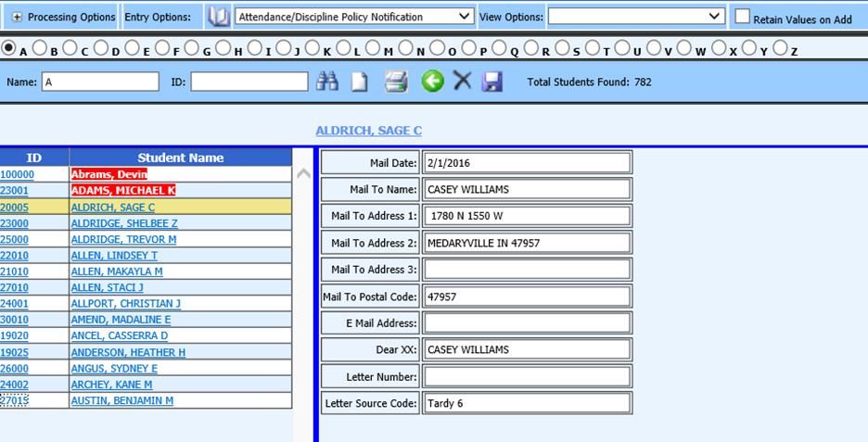The width and height of the screenshot is (868, 442).
Task: Click the ALDRICH, SAGE C heading link
Action: (x=368, y=131)
